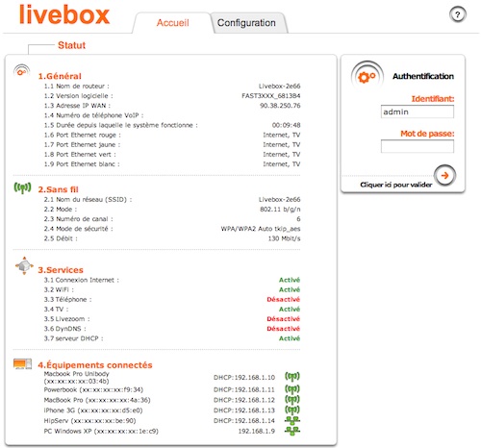
Task: Click WiFi icon for iPhone 3G row
Action: coord(292,410)
